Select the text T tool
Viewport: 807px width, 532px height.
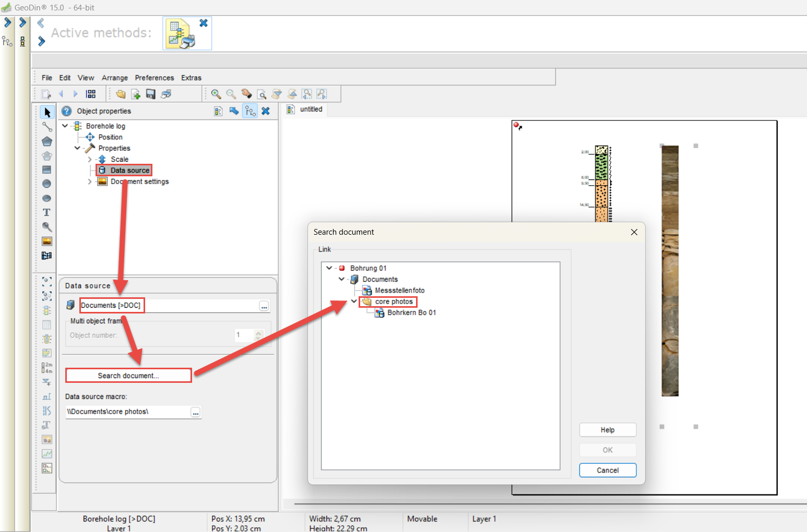(47, 212)
